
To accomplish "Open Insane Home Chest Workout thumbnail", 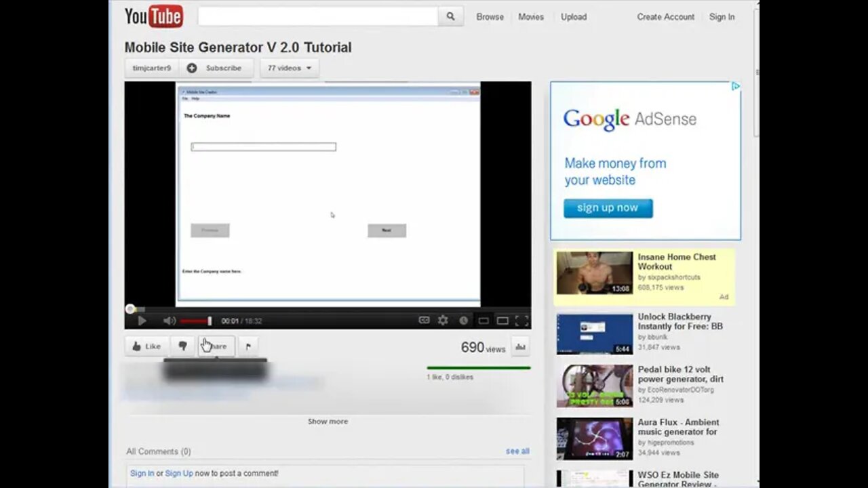I will coord(595,273).
